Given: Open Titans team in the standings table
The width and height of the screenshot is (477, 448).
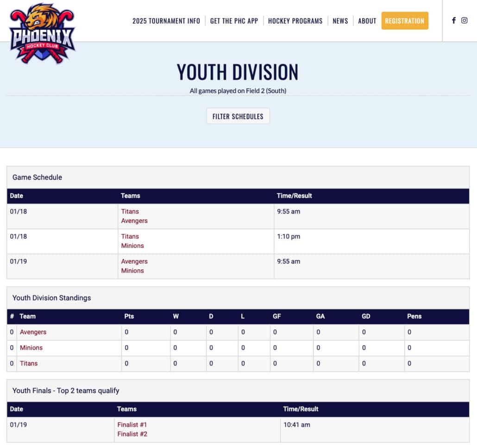Looking at the screenshot, I should coord(29,364).
